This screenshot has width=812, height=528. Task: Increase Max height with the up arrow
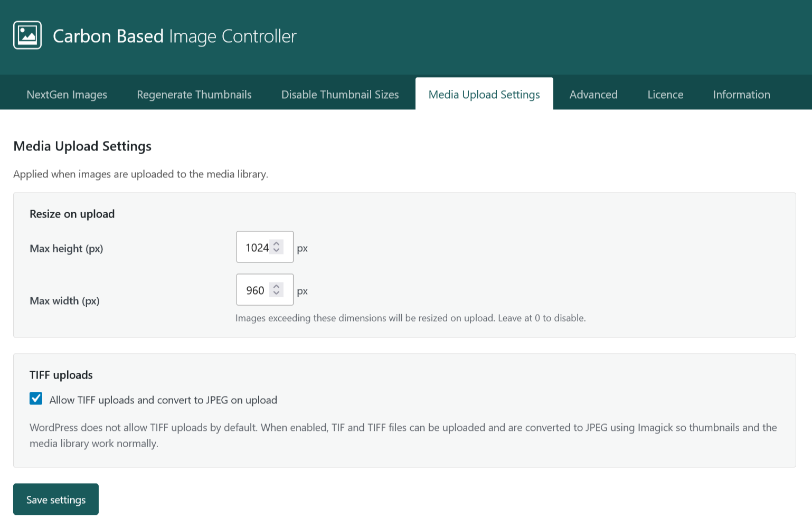(277, 244)
